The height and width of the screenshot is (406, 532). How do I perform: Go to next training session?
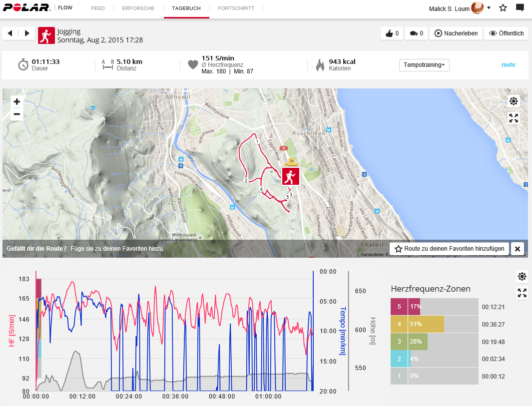coord(27,33)
